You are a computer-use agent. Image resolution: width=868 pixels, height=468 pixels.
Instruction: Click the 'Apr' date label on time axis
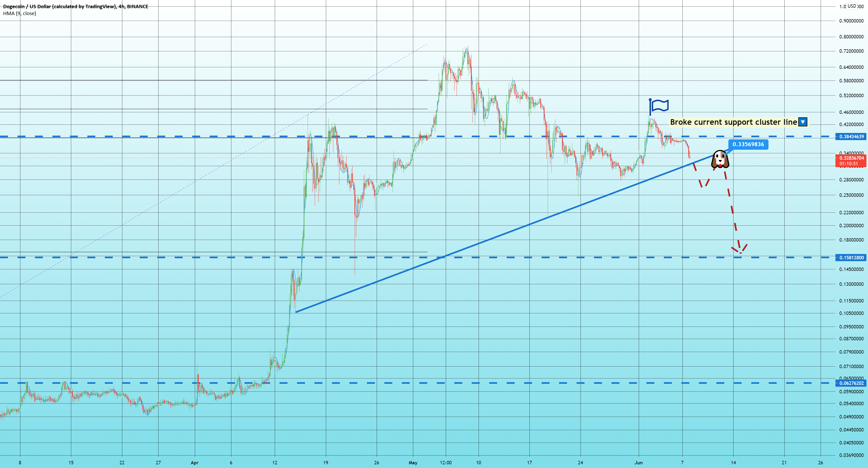tap(194, 463)
